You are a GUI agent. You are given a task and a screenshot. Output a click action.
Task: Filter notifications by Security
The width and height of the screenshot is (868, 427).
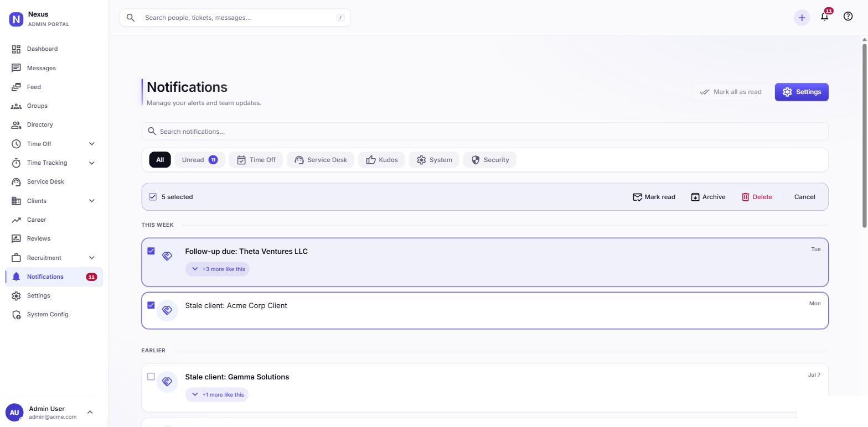tap(490, 160)
